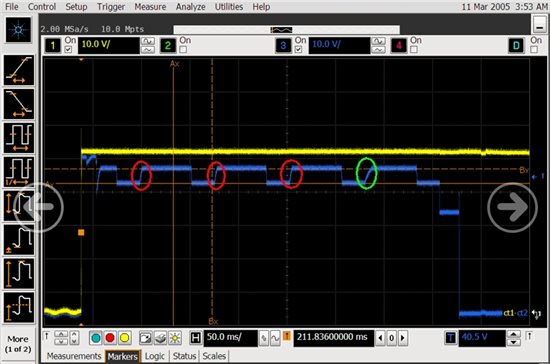This screenshot has height=364, width=550.
Task: Enable channel 4 On checkbox
Action: [414, 49]
